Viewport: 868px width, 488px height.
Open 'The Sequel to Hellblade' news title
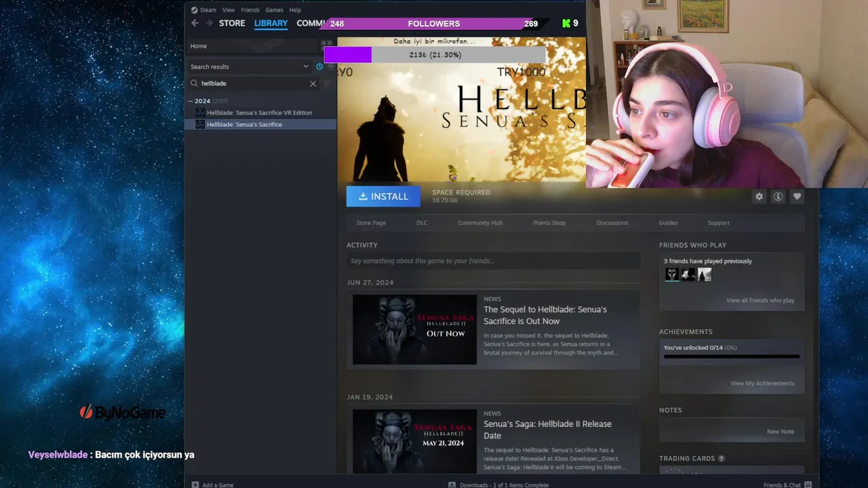545,315
